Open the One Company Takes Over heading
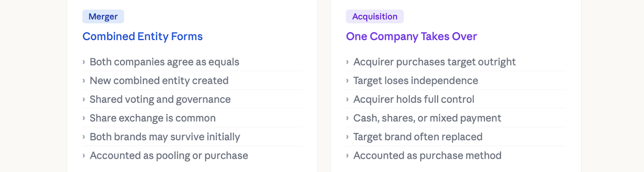The height and width of the screenshot is (172, 644). pyautogui.click(x=411, y=37)
